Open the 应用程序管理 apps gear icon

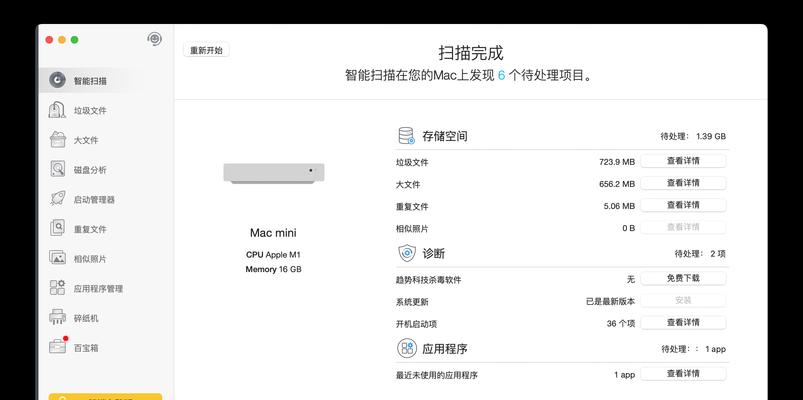pyautogui.click(x=57, y=288)
